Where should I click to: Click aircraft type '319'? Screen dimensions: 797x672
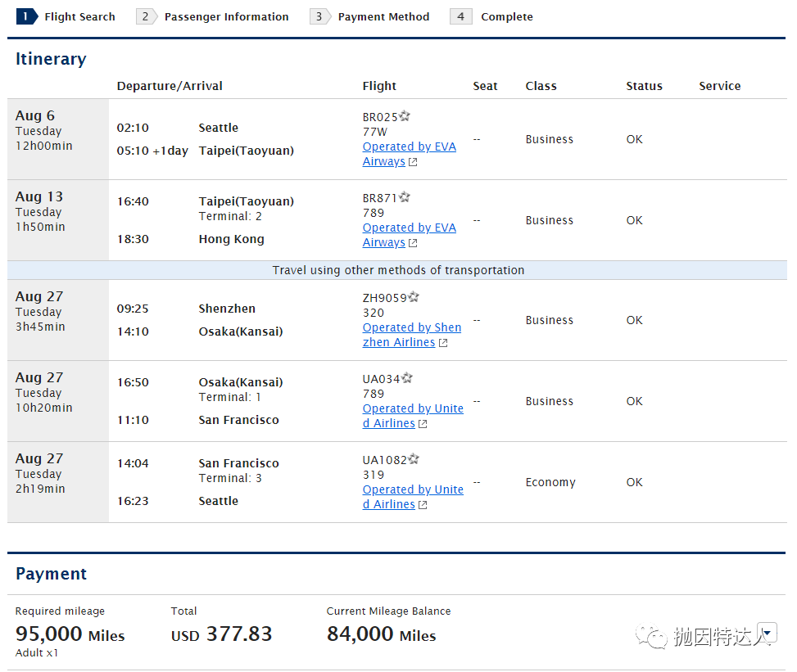point(373,475)
